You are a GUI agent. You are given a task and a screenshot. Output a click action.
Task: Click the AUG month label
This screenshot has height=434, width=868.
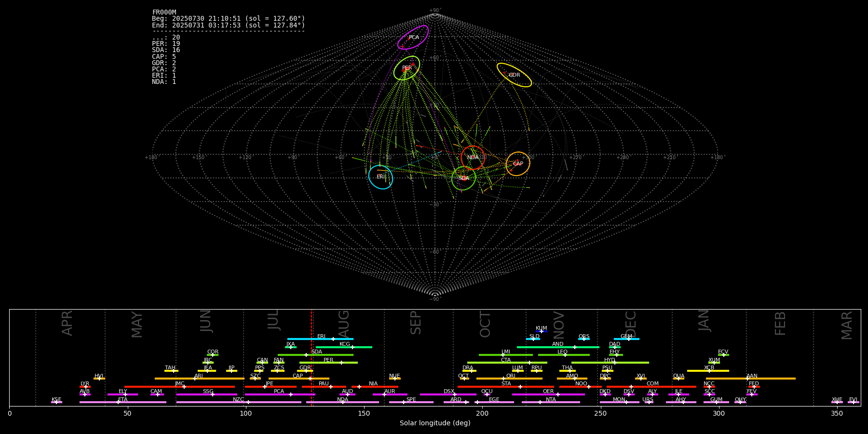pos(344,323)
